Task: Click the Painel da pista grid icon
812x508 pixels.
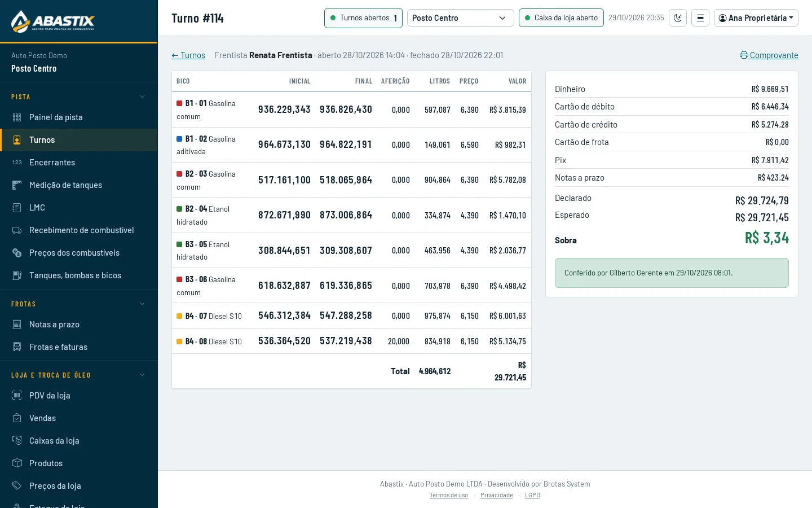Action: [17, 117]
